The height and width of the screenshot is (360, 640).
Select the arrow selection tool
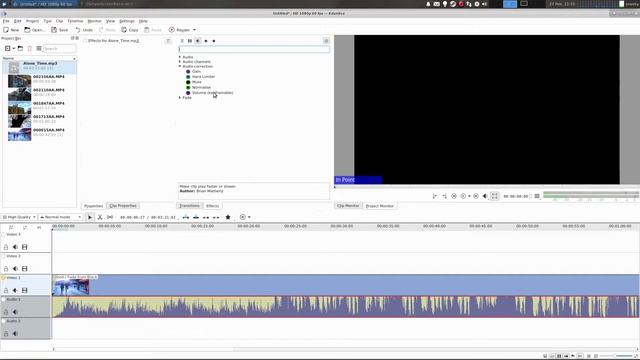90,217
